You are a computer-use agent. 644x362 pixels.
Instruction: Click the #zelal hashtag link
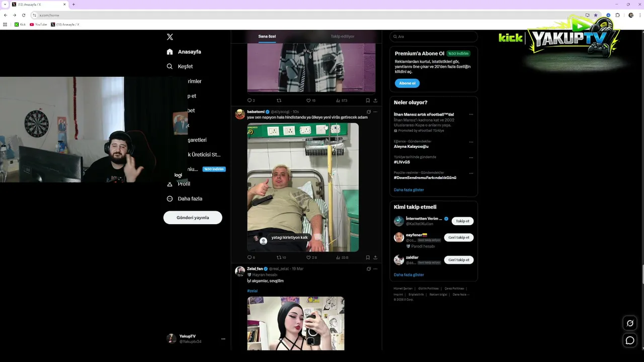[x=252, y=291]
